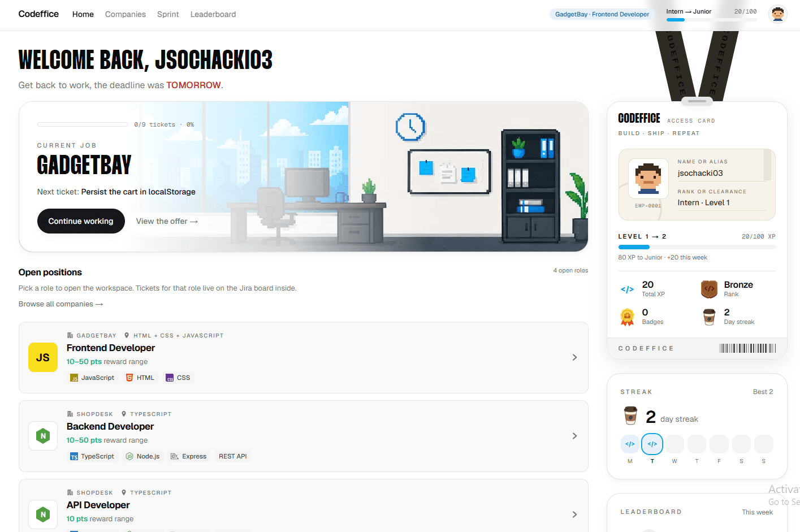Click the Continue working button
The width and height of the screenshot is (800, 532).
pyautogui.click(x=81, y=221)
